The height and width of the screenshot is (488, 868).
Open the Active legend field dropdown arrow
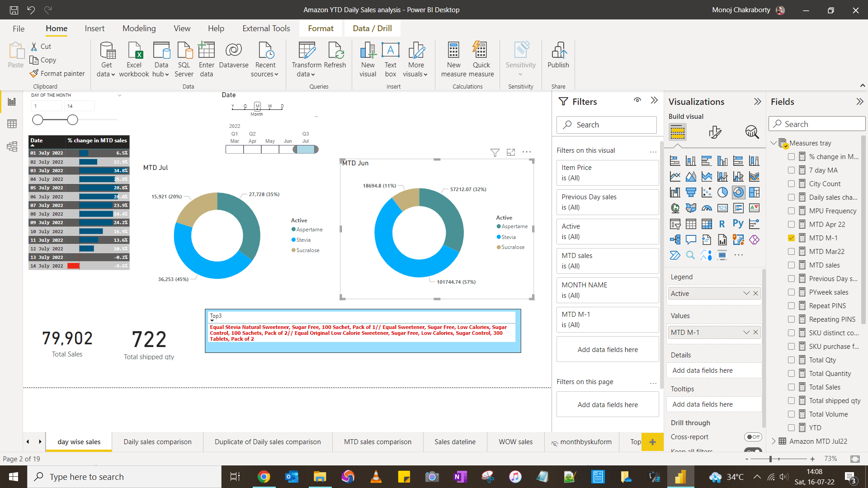746,293
